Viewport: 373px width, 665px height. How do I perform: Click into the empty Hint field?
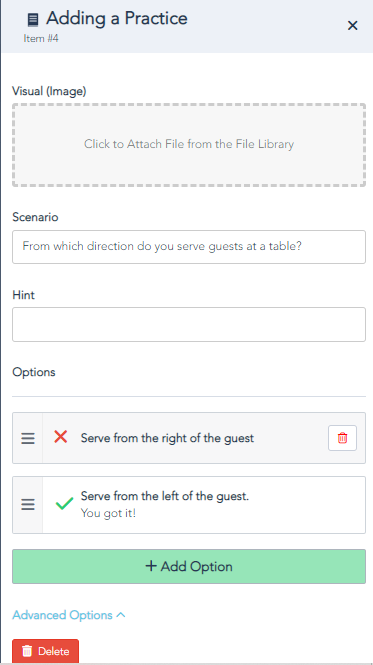[189, 324]
